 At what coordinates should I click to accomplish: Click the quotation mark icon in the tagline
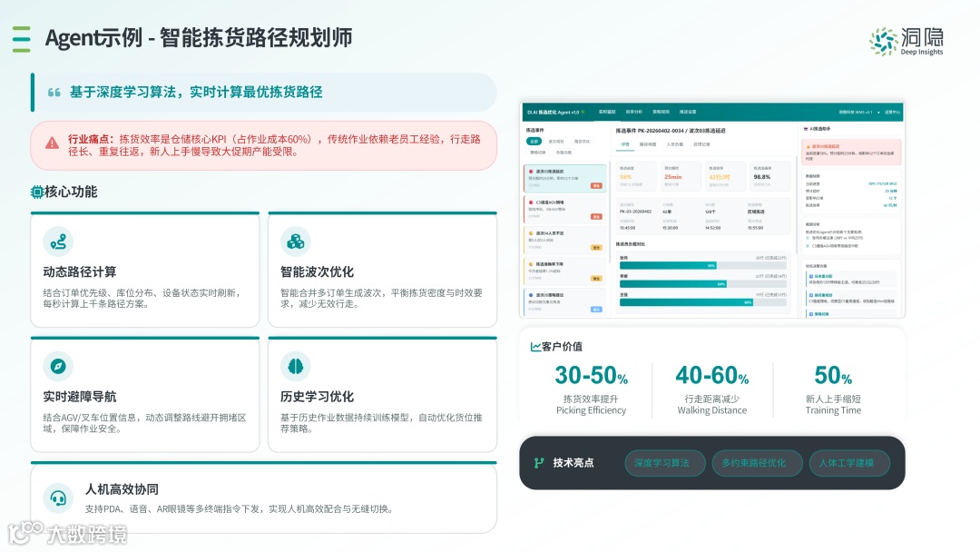(54, 93)
